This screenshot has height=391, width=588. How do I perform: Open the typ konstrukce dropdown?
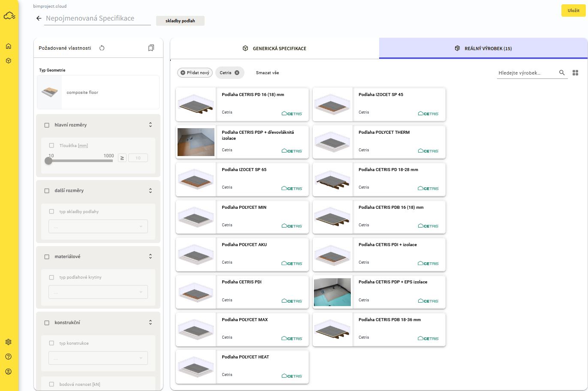point(98,358)
